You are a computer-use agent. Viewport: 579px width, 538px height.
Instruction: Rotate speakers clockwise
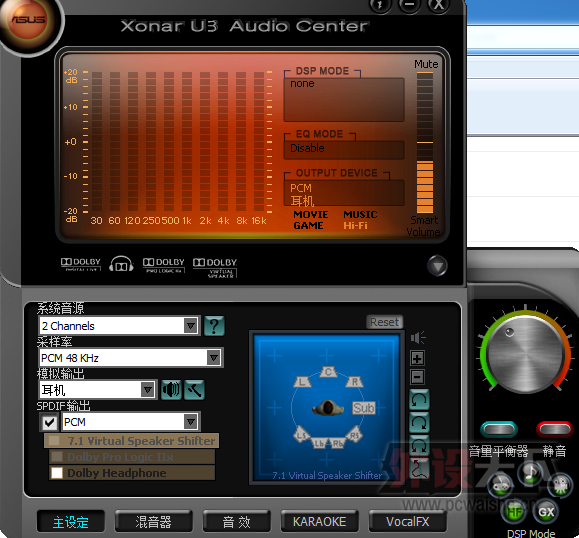[x=419, y=422]
